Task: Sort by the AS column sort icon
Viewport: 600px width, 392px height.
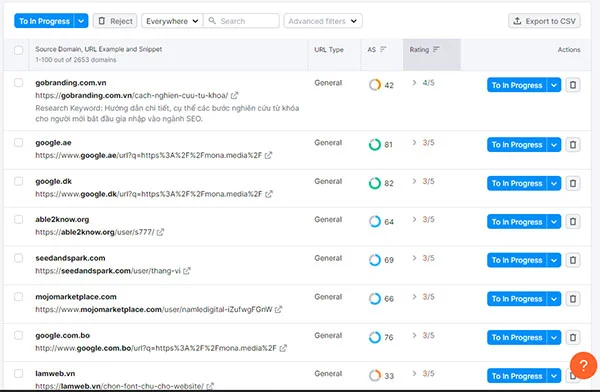Action: [x=383, y=49]
